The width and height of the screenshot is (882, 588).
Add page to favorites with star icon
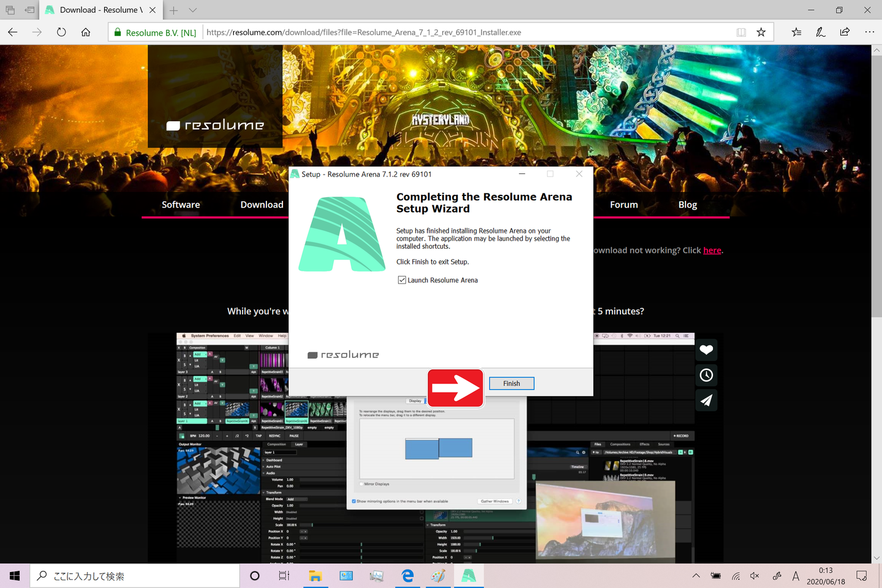click(x=761, y=32)
